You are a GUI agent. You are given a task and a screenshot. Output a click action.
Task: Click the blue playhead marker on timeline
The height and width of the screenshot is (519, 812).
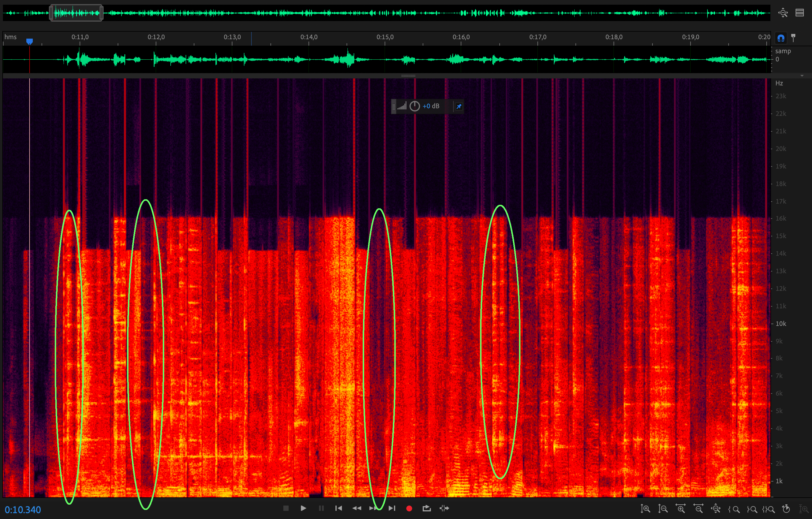[30, 41]
